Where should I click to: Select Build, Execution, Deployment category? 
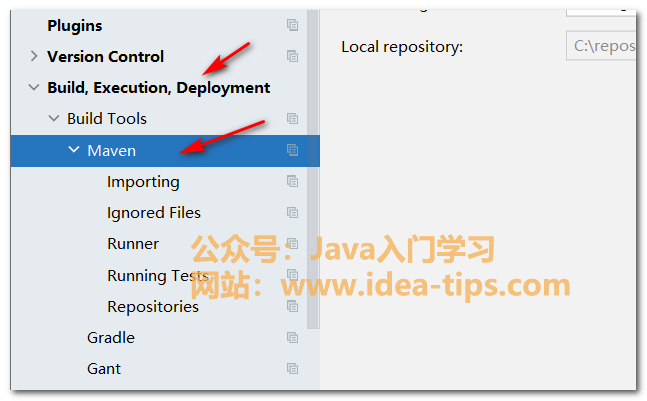(159, 88)
